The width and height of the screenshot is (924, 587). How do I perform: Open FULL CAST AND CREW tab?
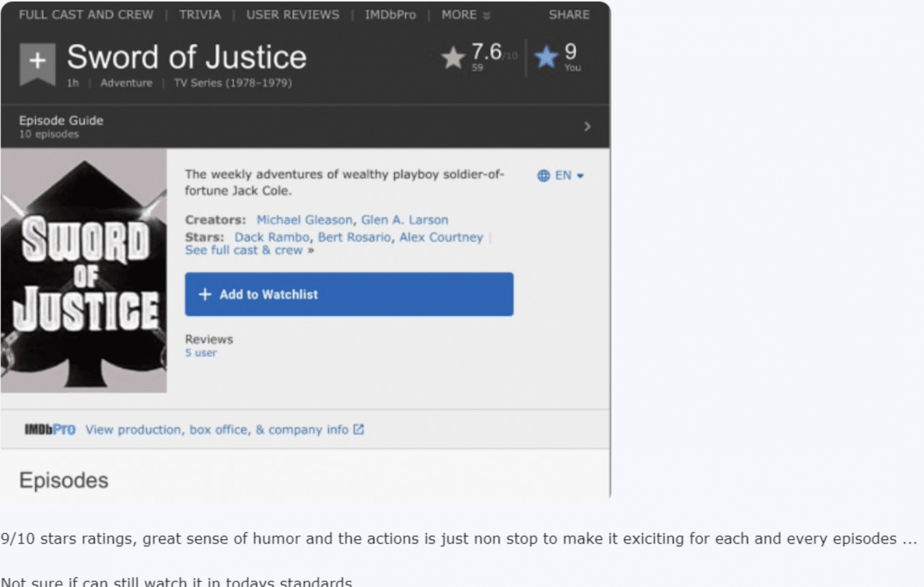coord(86,15)
